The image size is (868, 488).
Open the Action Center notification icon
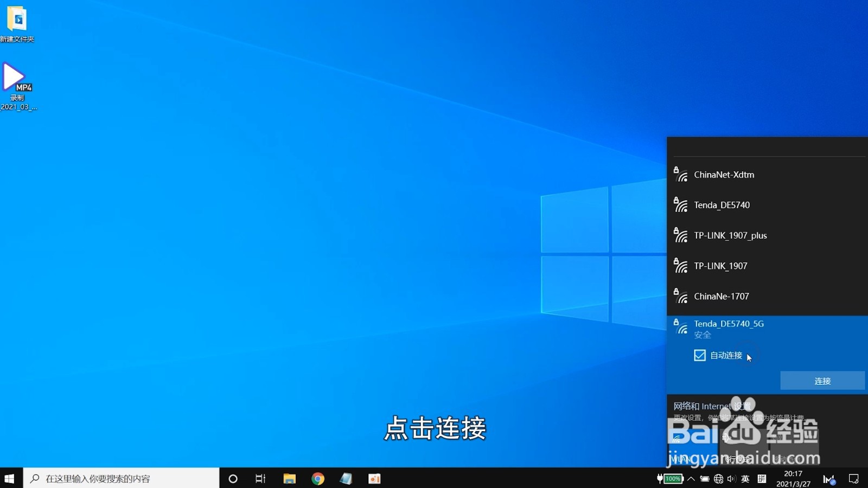pyautogui.click(x=854, y=478)
